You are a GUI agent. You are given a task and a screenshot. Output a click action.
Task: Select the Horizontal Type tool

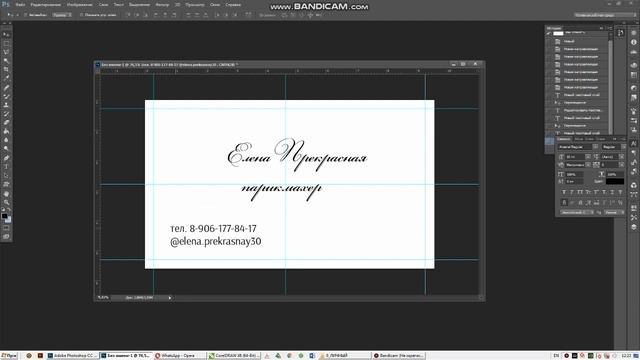6,167
